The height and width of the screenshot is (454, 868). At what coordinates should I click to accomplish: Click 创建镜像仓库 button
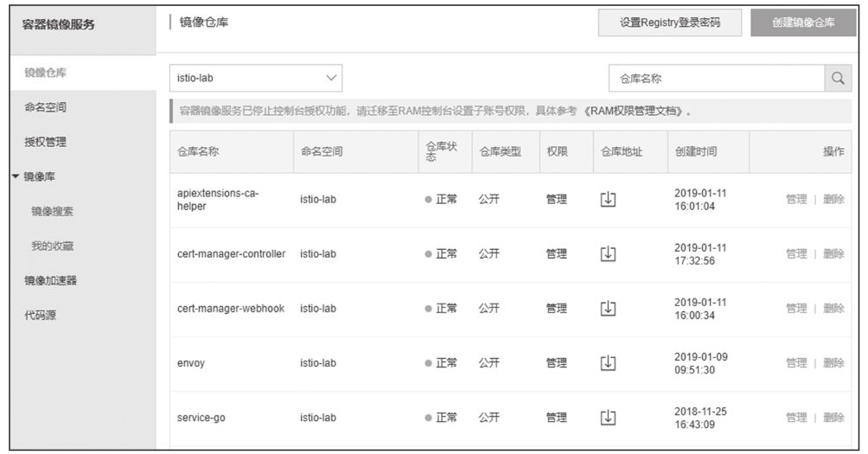coord(803,23)
